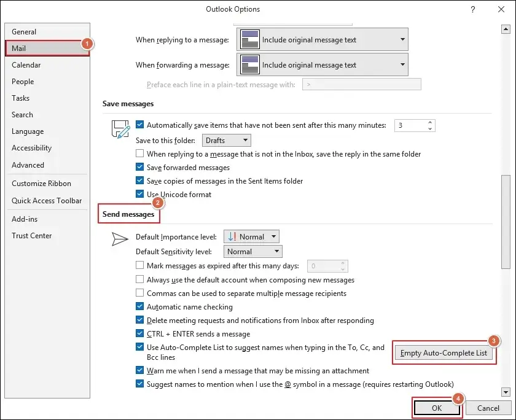Increase the auto-save minutes spinner

[x=430, y=122]
